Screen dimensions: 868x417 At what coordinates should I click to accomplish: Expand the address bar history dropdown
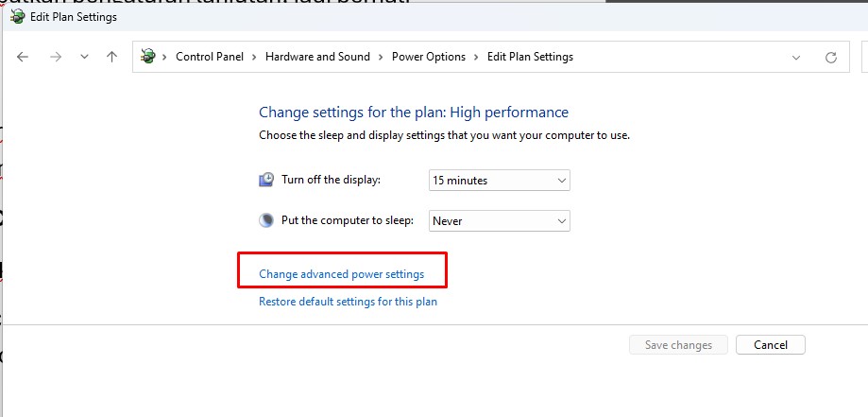795,57
